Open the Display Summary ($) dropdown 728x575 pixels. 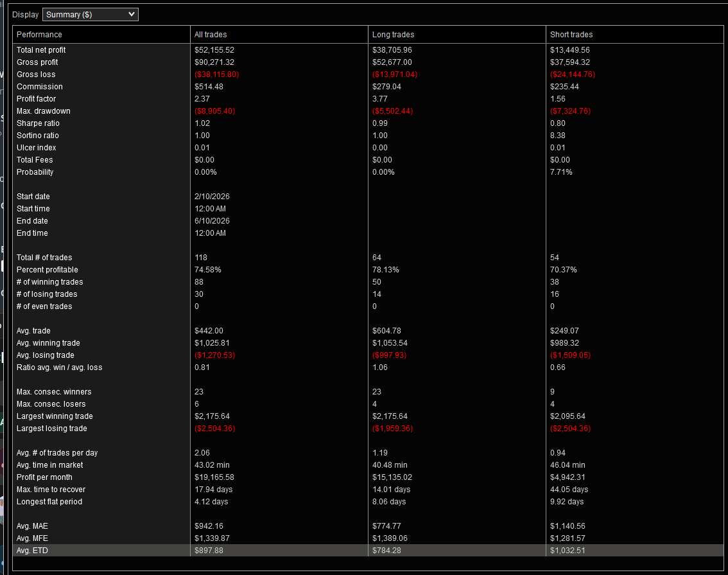[90, 14]
